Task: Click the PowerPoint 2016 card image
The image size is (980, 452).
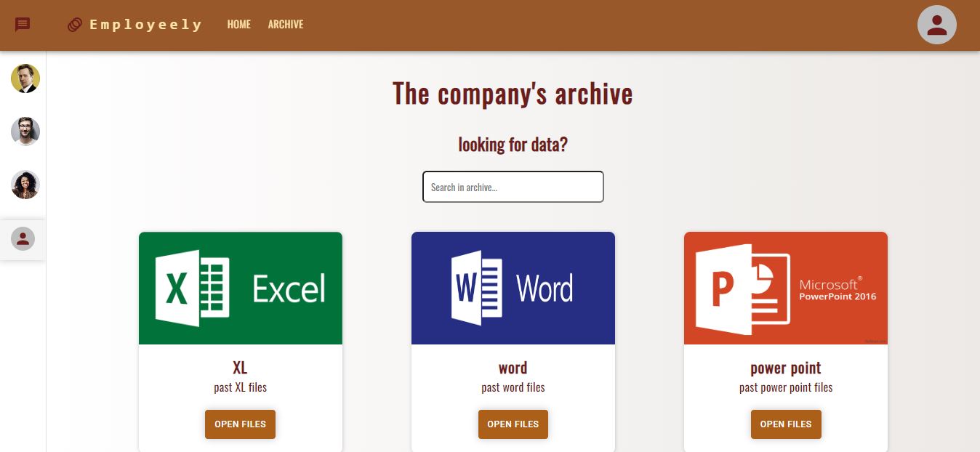Action: point(786,288)
